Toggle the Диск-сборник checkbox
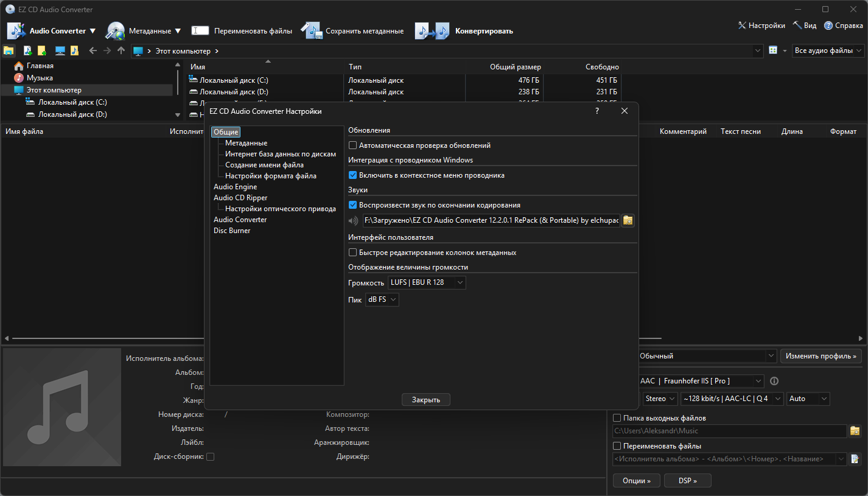This screenshot has width=868, height=496. point(211,456)
